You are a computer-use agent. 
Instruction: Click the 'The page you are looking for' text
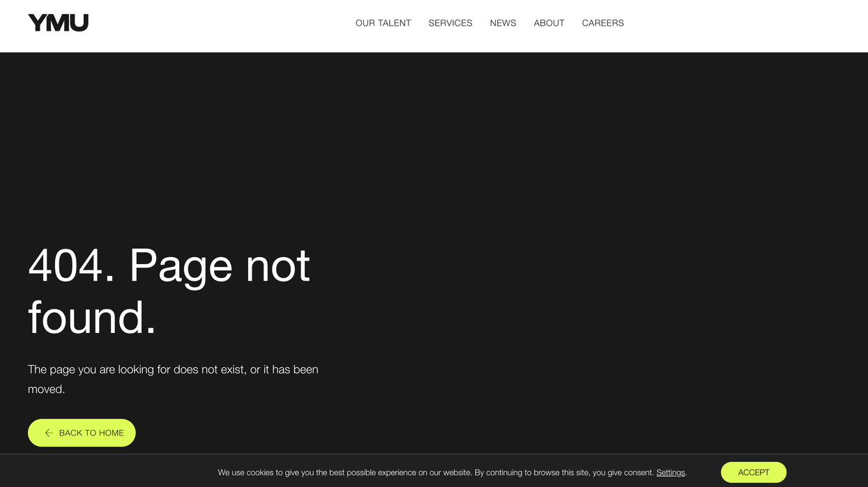pyautogui.click(x=99, y=369)
